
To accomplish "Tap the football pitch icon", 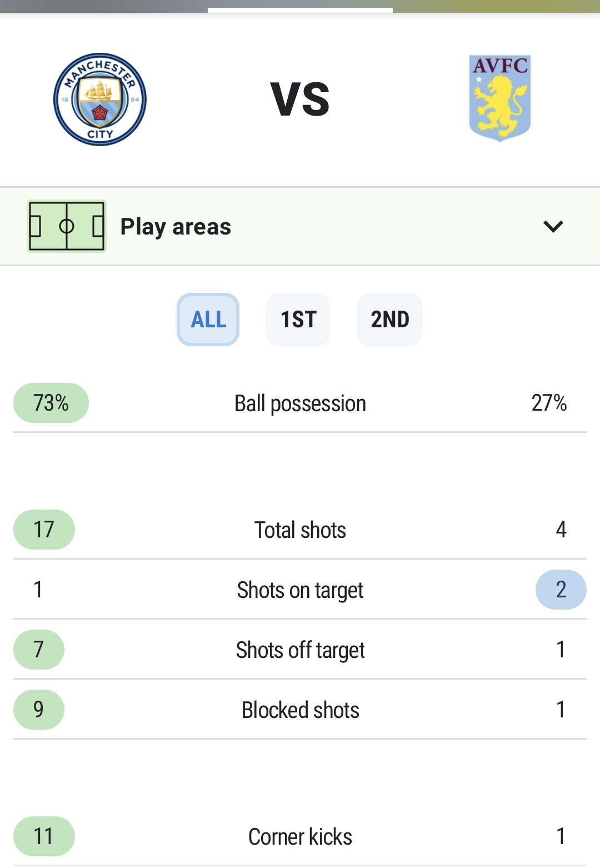I will coord(67,226).
